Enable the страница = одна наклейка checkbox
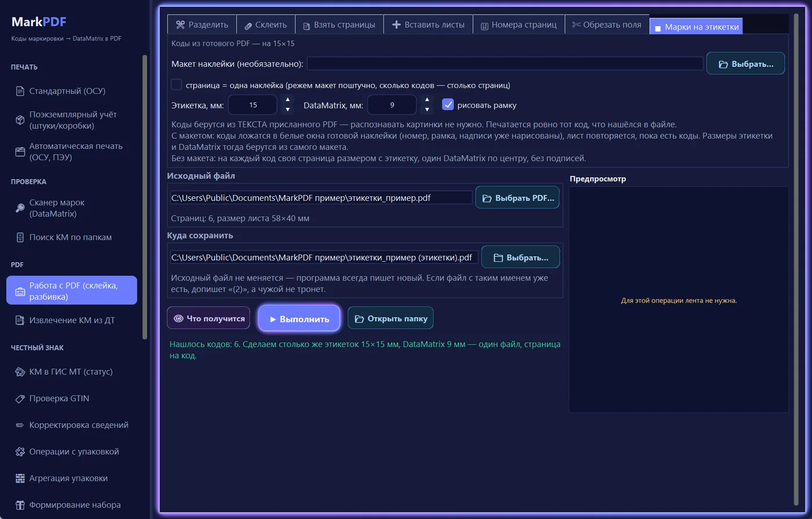Screen dimensions: 812x519 coord(176,85)
